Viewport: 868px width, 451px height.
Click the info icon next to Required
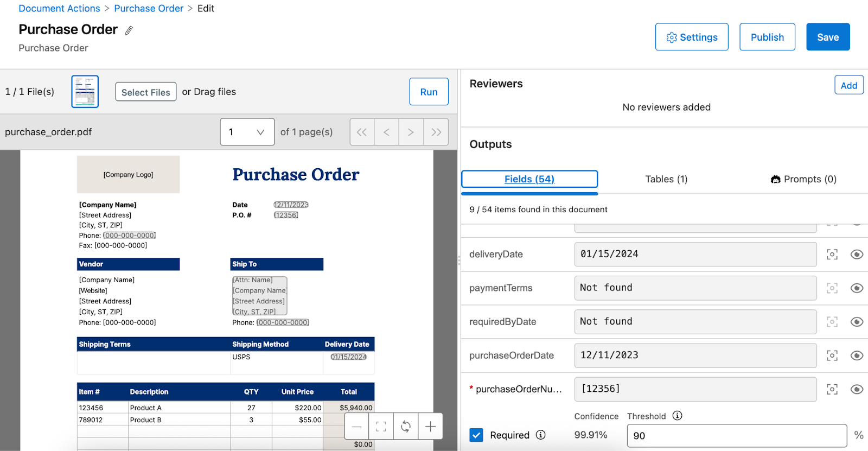540,435
